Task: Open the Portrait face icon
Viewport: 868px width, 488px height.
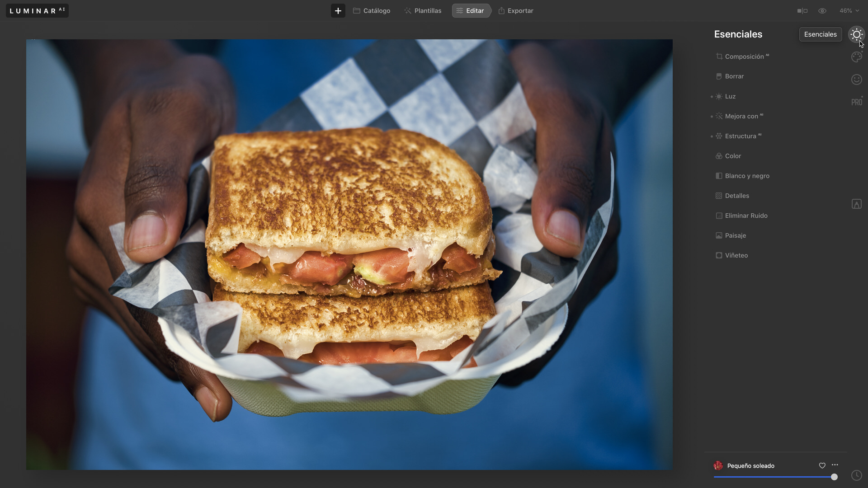Action: [x=856, y=80]
